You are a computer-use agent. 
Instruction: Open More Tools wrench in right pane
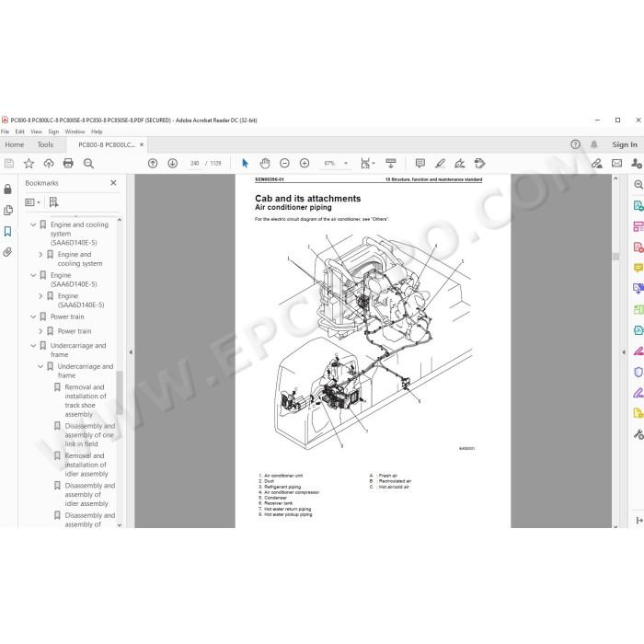click(638, 433)
